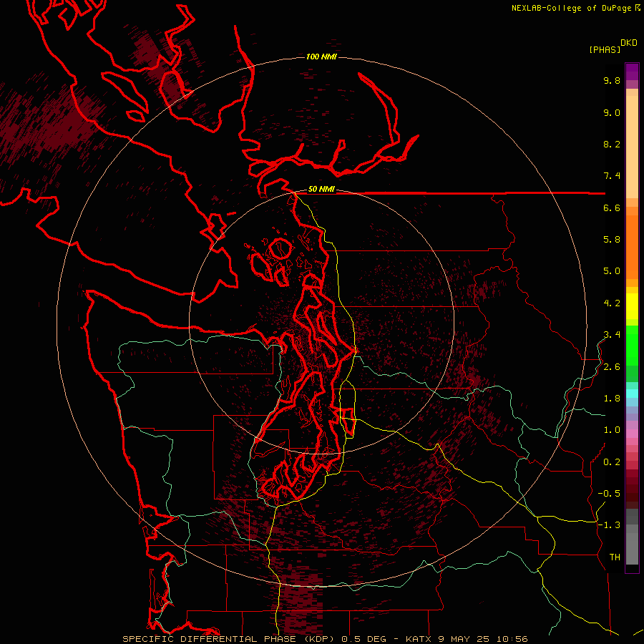The width and height of the screenshot is (644, 644).
Task: Click the 9.8 scale value
Action: tap(612, 80)
